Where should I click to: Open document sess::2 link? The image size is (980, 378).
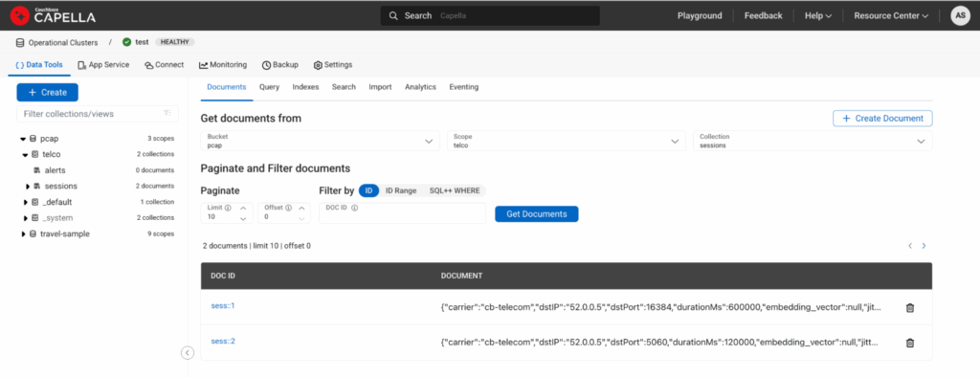tap(222, 341)
